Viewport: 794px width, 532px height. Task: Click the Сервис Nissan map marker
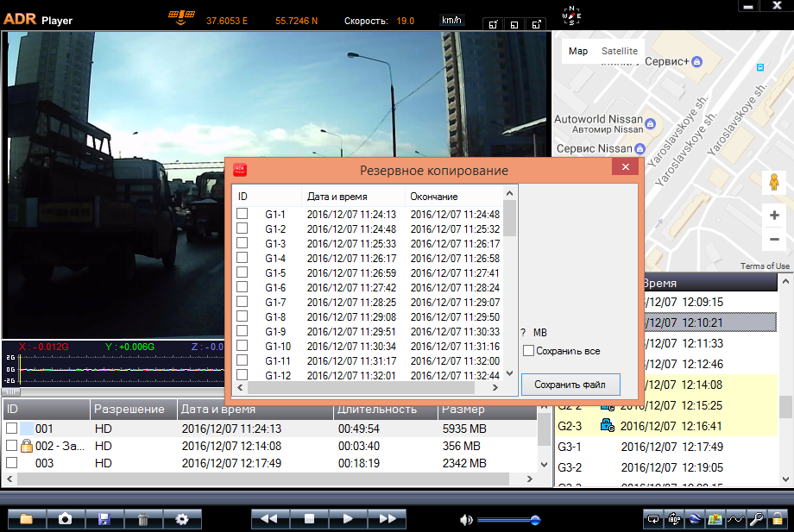tap(640, 148)
